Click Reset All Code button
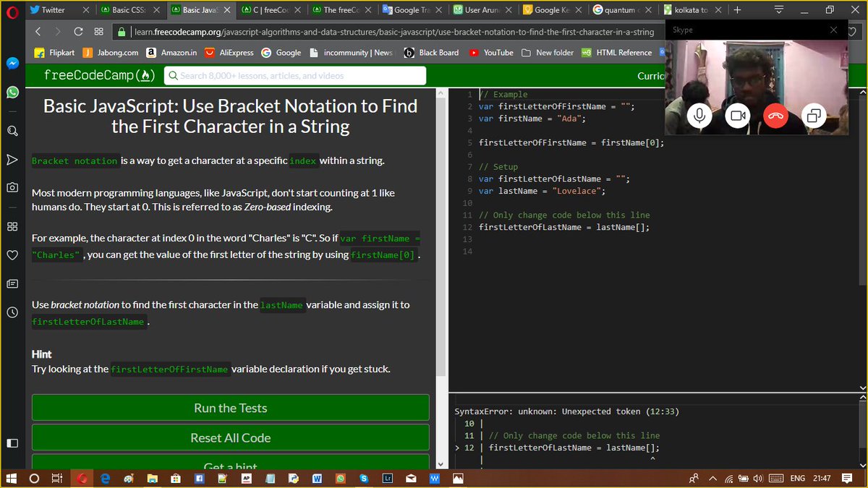 (230, 437)
